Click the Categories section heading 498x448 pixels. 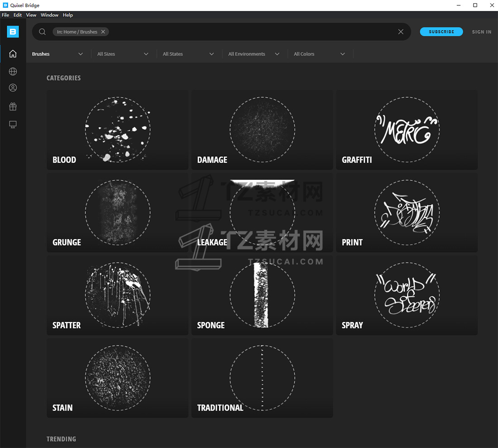[x=63, y=78]
